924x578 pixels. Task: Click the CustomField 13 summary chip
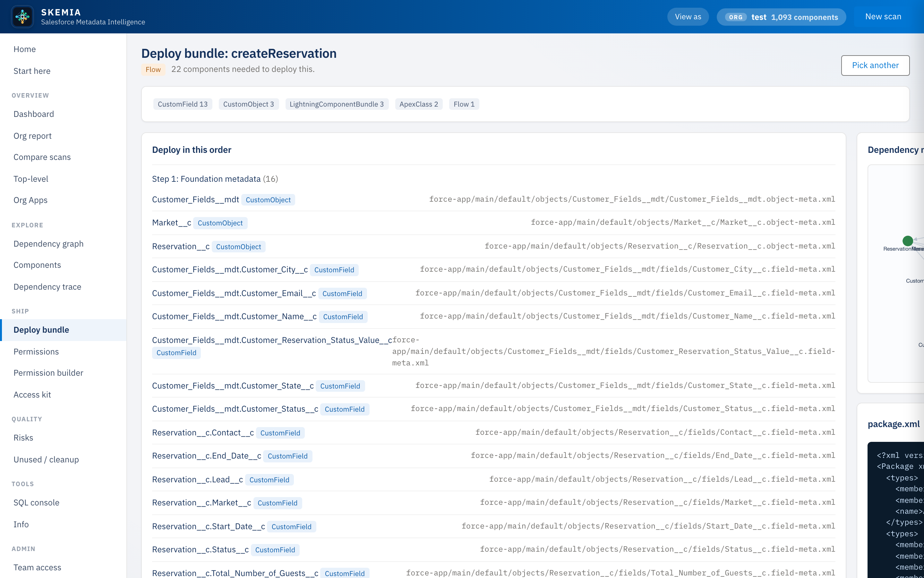click(x=183, y=104)
